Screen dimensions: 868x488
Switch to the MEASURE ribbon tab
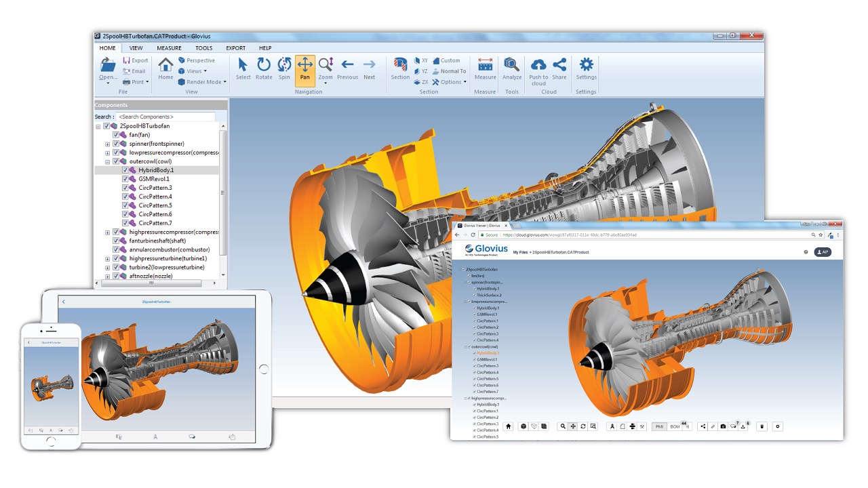(x=169, y=48)
